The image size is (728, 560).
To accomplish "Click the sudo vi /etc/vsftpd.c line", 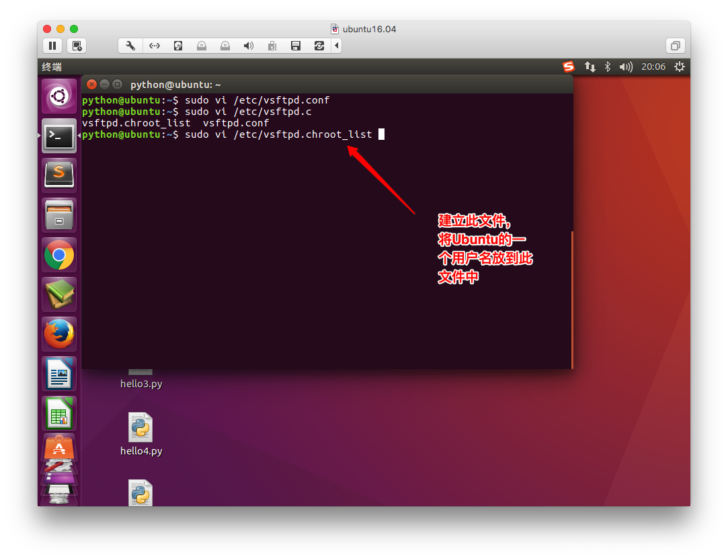I will [248, 112].
